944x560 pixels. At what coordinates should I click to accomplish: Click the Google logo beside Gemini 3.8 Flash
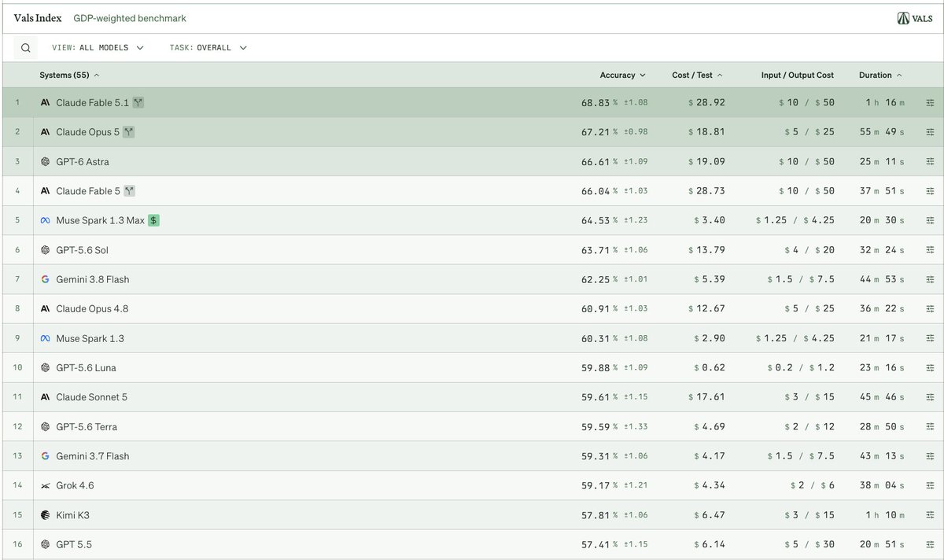pyautogui.click(x=46, y=279)
